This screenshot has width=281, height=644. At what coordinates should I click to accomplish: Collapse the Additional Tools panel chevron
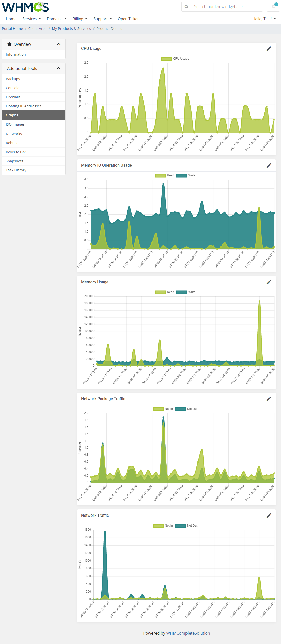click(x=59, y=68)
